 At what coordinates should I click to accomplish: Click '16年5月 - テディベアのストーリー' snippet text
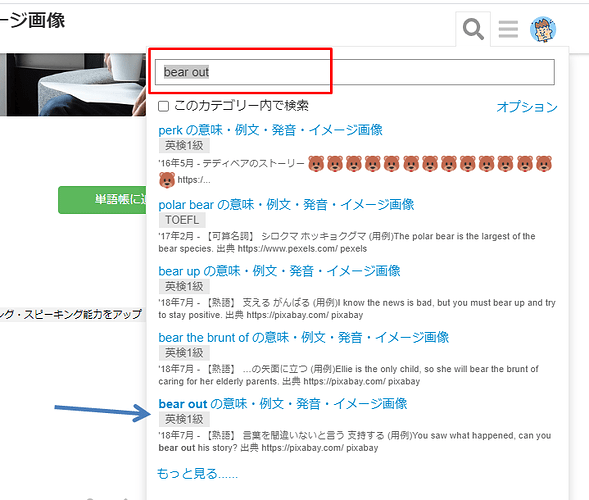coord(231,163)
